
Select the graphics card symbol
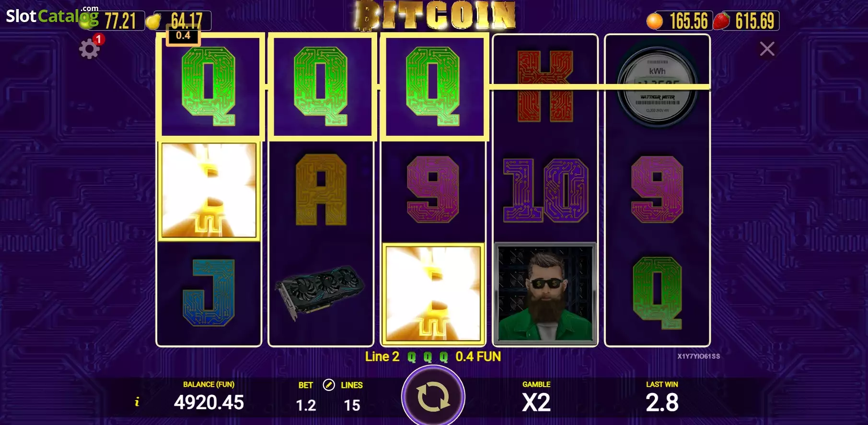(x=320, y=292)
